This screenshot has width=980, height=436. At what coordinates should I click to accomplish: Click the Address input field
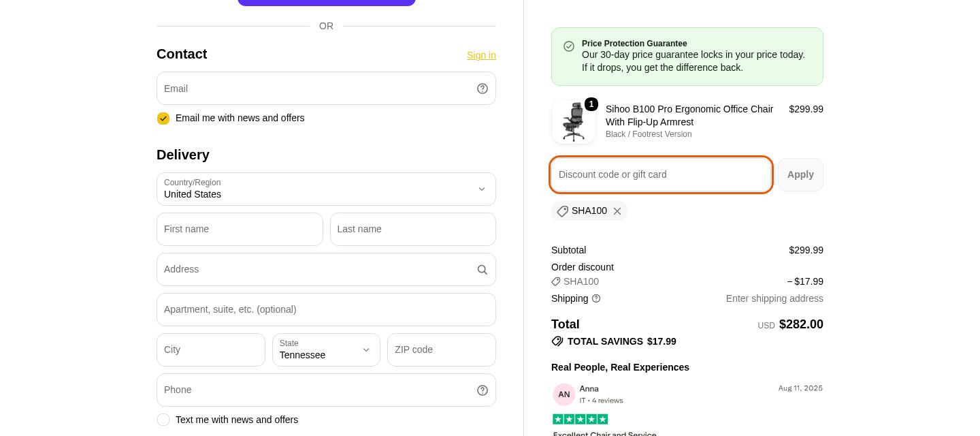326,270
